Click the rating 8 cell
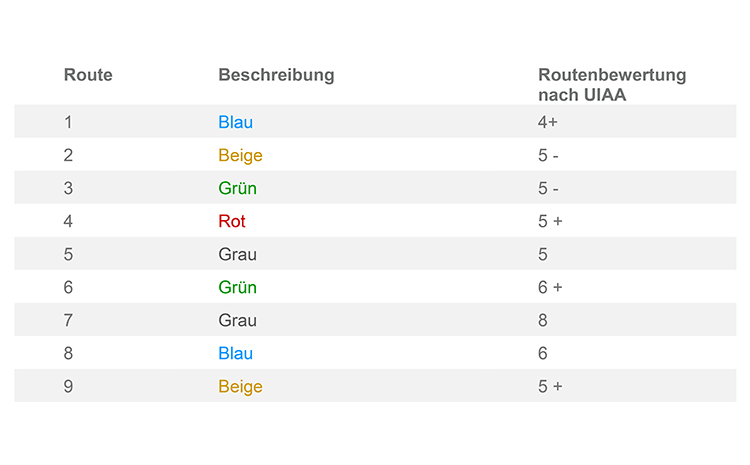This screenshot has height=465, width=750. 542,320
